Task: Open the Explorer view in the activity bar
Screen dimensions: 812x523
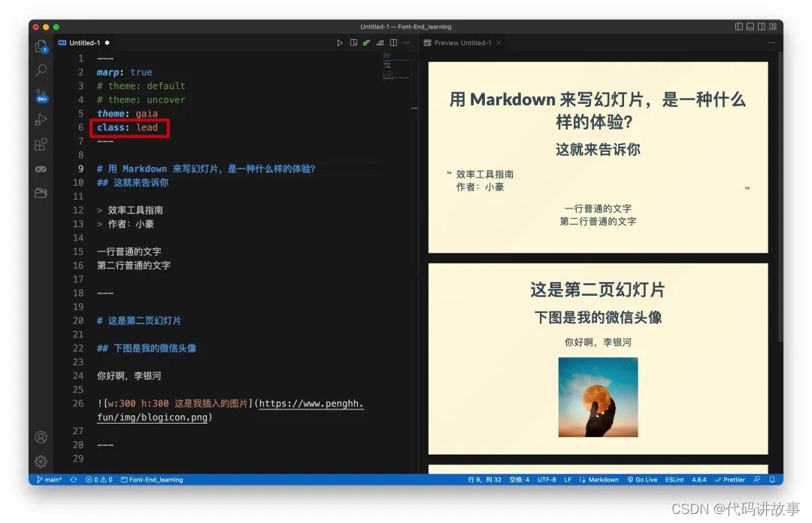Action: point(41,47)
